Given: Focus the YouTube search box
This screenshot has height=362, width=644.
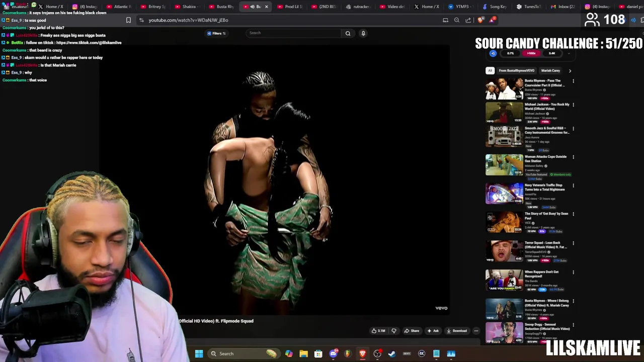Looking at the screenshot, I should [x=294, y=33].
